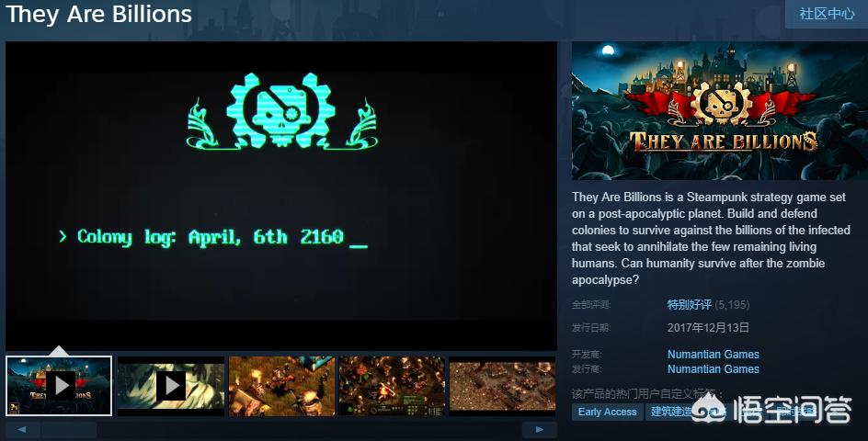The image size is (868, 441).
Task: Click the 全部评测 label
Action: click(x=590, y=304)
